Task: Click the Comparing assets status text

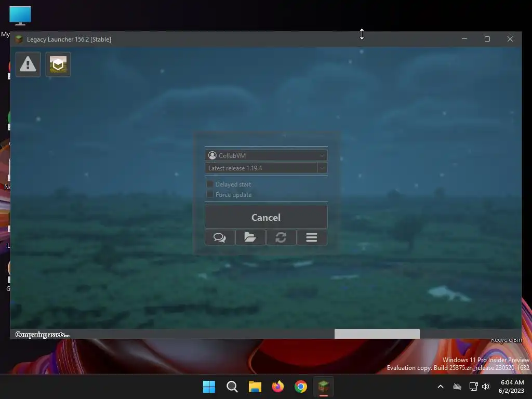Action: coord(43,335)
